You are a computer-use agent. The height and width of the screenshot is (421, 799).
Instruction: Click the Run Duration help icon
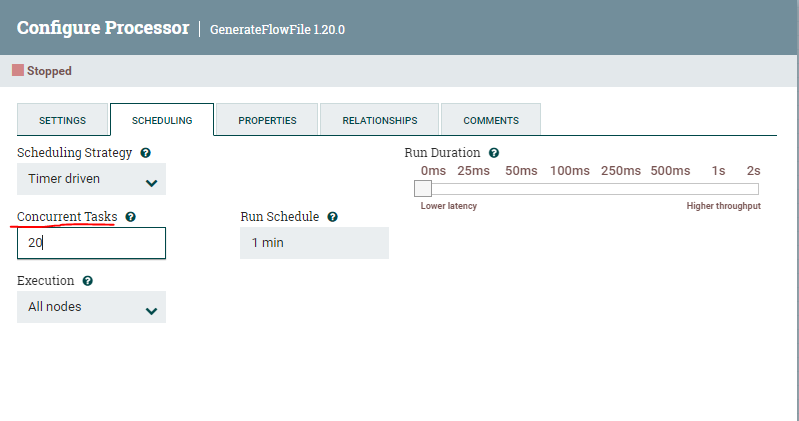click(494, 153)
